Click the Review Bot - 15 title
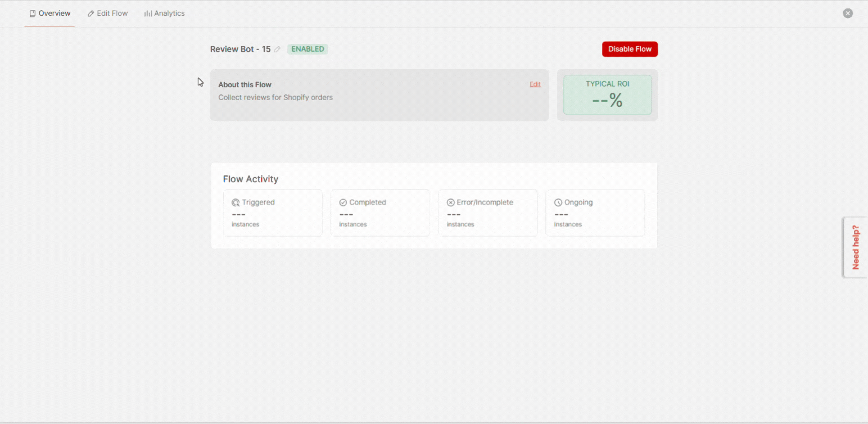The height and width of the screenshot is (424, 868). (x=241, y=49)
